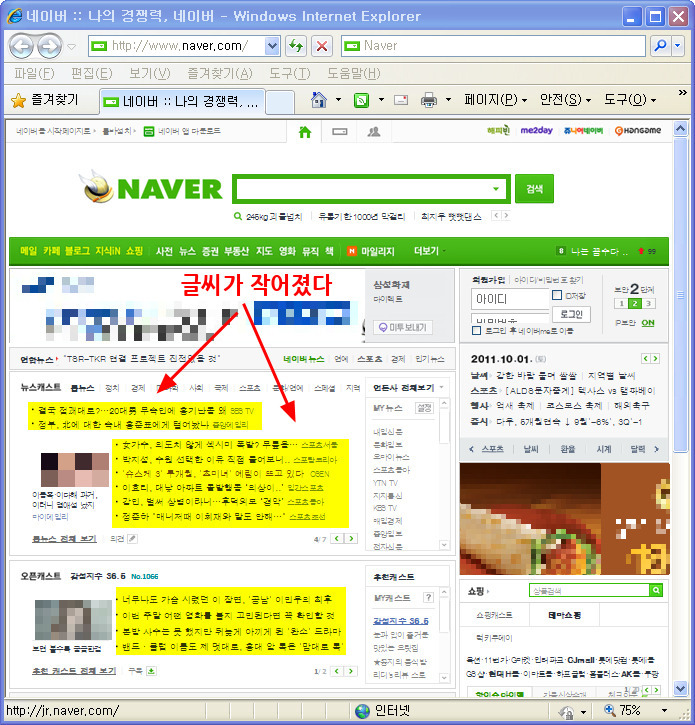This screenshot has width=695, height=725.
Task: Open the 안전(S) dropdown menu
Action: [x=566, y=100]
